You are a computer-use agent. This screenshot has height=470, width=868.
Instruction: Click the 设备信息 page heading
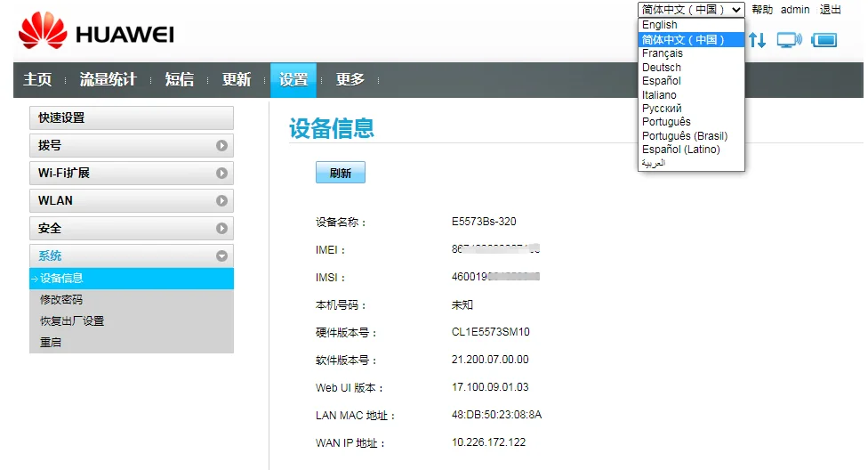pyautogui.click(x=332, y=128)
